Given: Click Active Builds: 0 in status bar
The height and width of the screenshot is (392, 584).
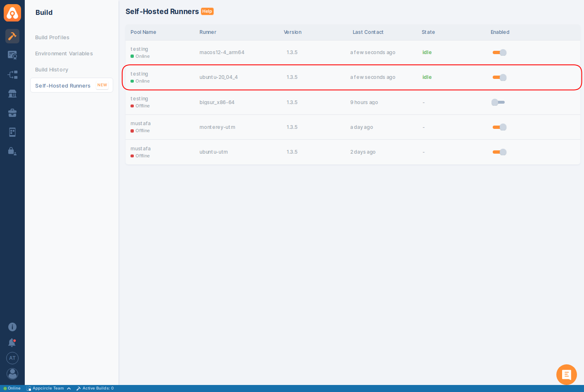Looking at the screenshot, I should point(98,388).
